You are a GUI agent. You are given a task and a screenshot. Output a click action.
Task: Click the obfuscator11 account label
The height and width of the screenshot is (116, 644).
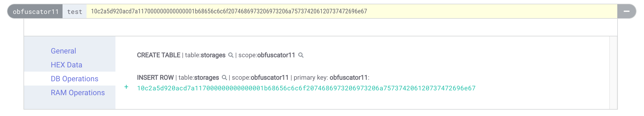pyautogui.click(x=36, y=11)
